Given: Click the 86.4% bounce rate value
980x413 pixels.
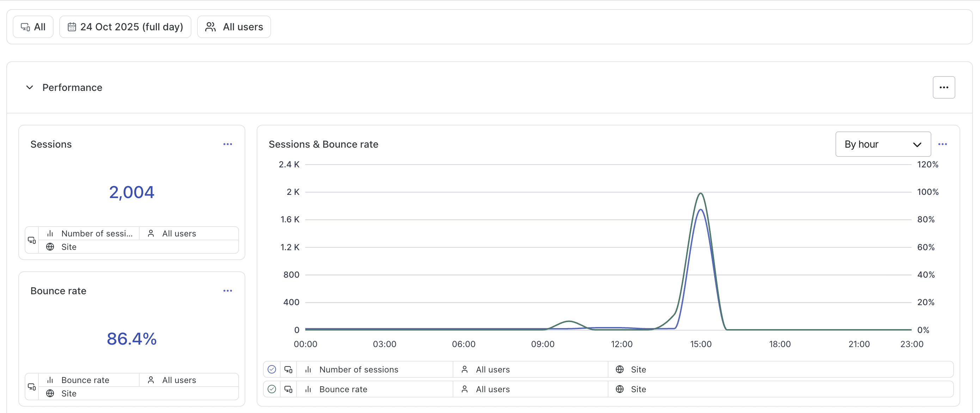Looking at the screenshot, I should tap(131, 339).
